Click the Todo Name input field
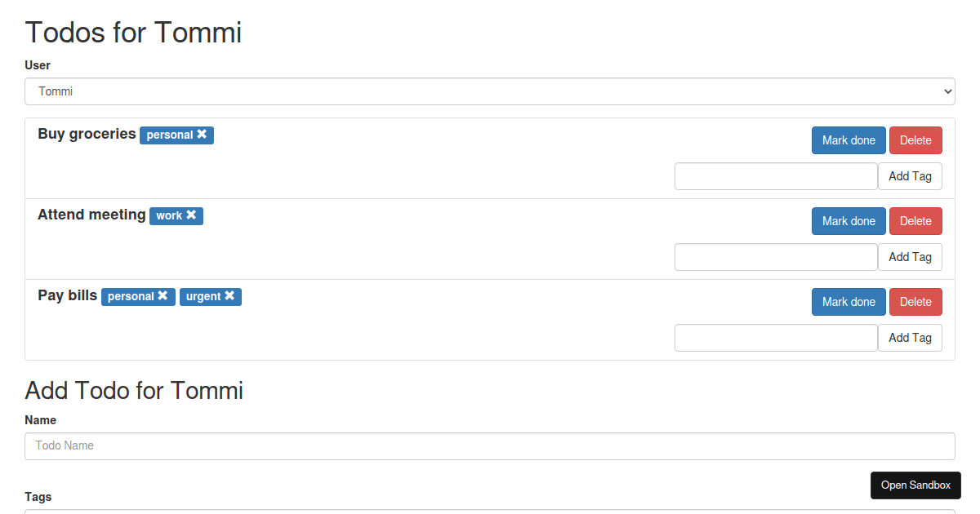The height and width of the screenshot is (514, 980). tap(490, 446)
